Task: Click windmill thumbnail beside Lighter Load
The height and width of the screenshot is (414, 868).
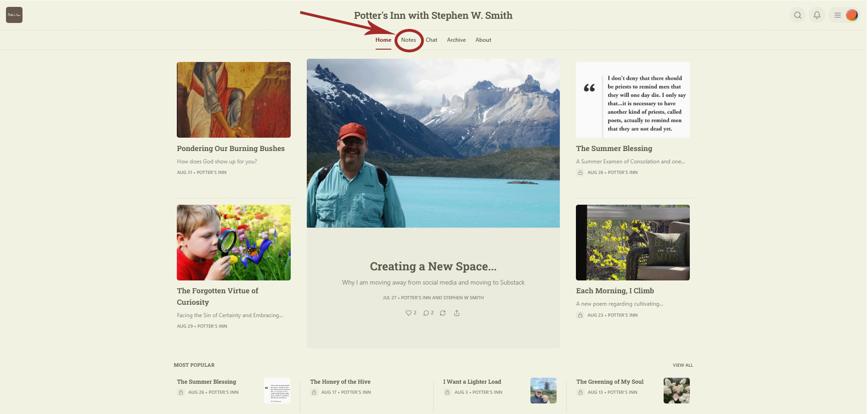Action: coord(543,391)
